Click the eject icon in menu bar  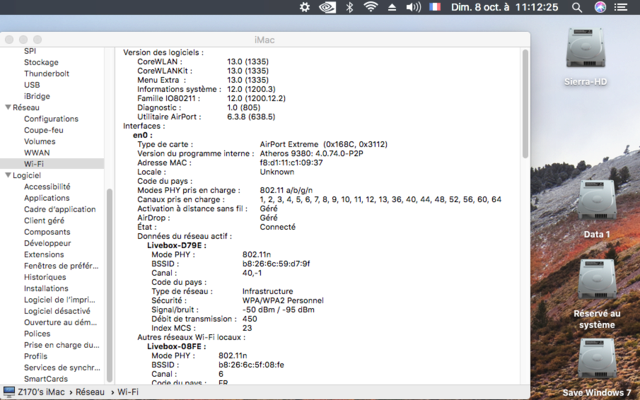tap(392, 7)
